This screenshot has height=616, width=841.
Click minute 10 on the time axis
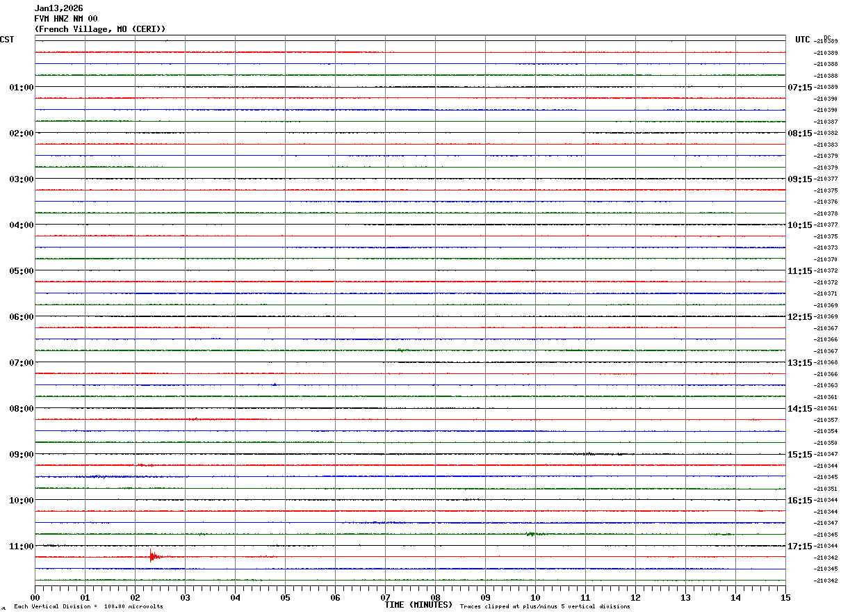[535, 597]
